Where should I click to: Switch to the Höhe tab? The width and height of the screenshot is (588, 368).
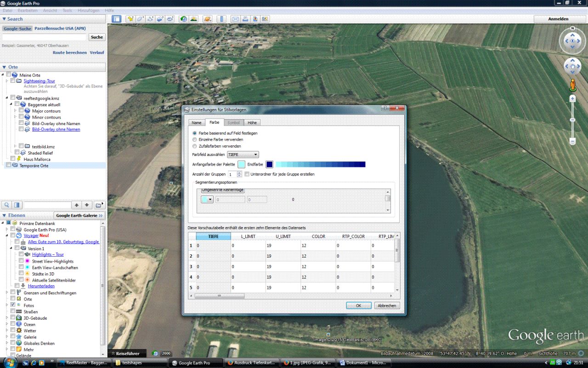click(252, 122)
